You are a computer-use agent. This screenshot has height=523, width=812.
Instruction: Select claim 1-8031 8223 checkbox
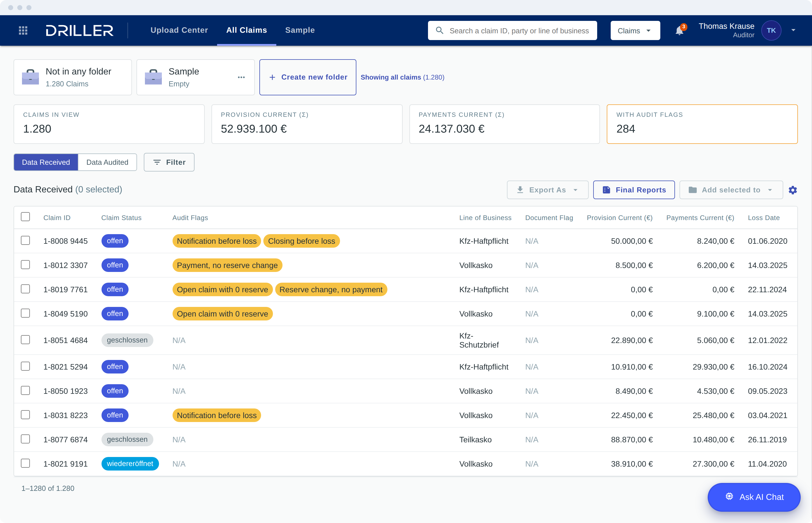pyautogui.click(x=25, y=415)
